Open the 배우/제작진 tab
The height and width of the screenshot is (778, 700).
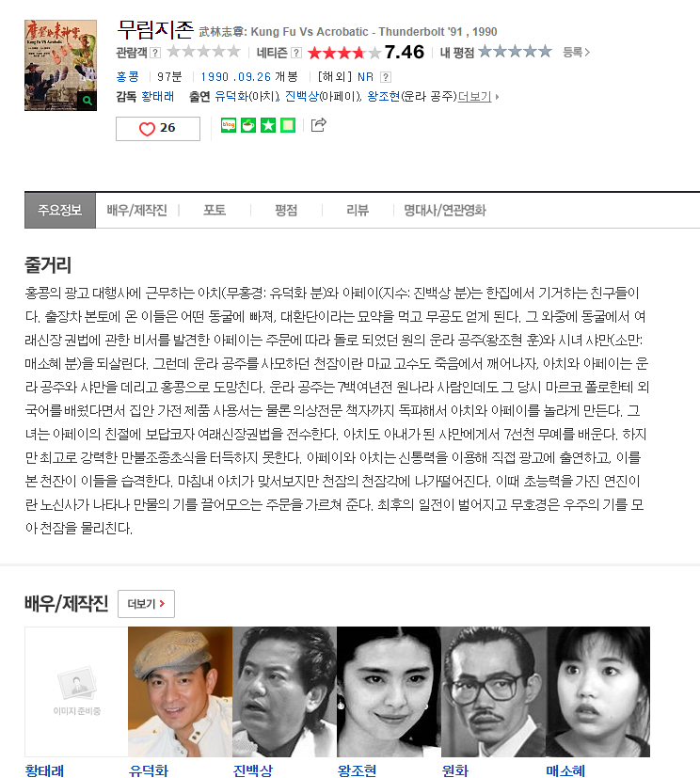click(137, 211)
